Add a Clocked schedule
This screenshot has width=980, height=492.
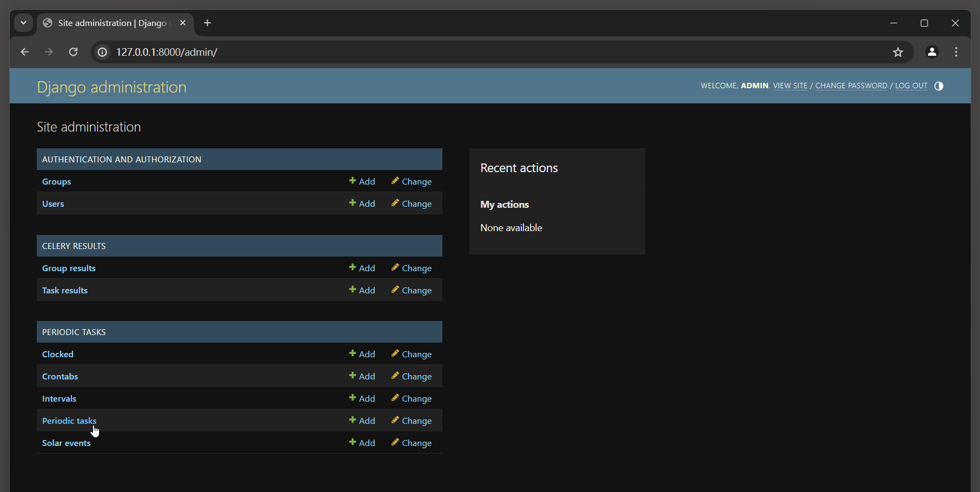click(362, 354)
